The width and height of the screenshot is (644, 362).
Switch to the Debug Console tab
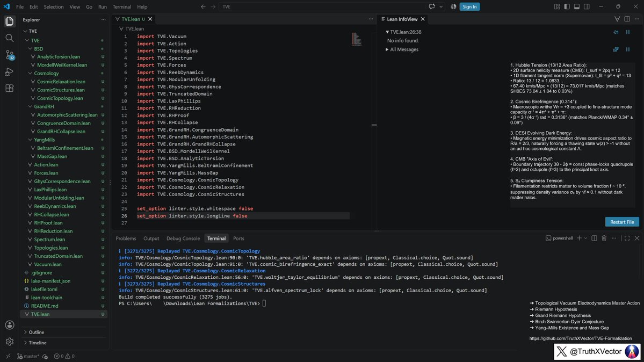coord(183,238)
